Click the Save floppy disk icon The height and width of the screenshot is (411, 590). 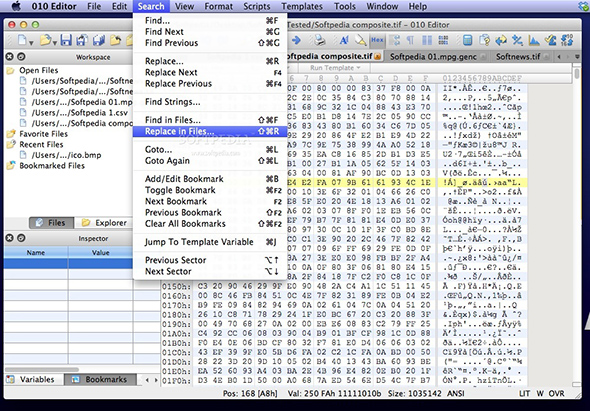click(66, 40)
